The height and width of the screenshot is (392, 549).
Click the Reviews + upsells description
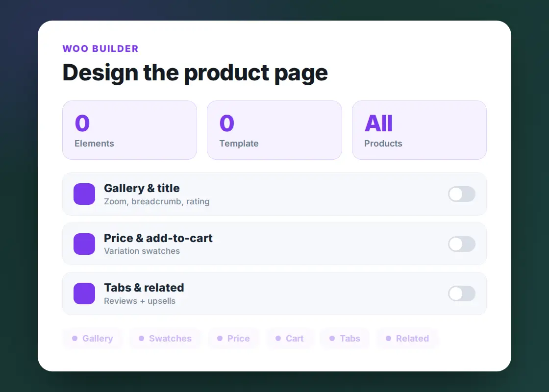(x=140, y=301)
